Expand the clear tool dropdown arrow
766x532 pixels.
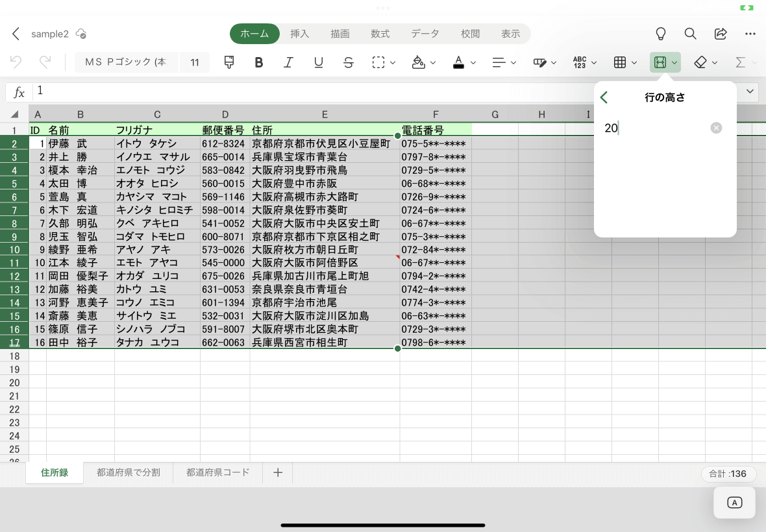click(715, 63)
